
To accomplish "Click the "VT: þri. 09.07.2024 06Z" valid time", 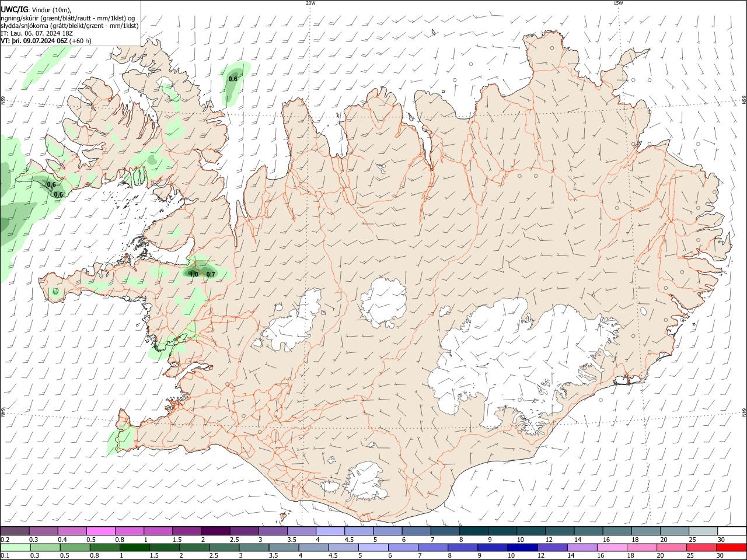I will tap(34, 41).
